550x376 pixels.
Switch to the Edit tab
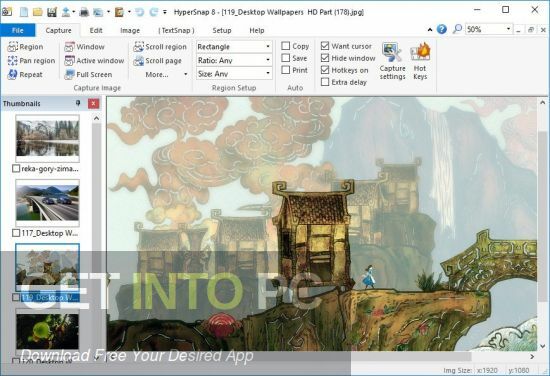[x=96, y=31]
